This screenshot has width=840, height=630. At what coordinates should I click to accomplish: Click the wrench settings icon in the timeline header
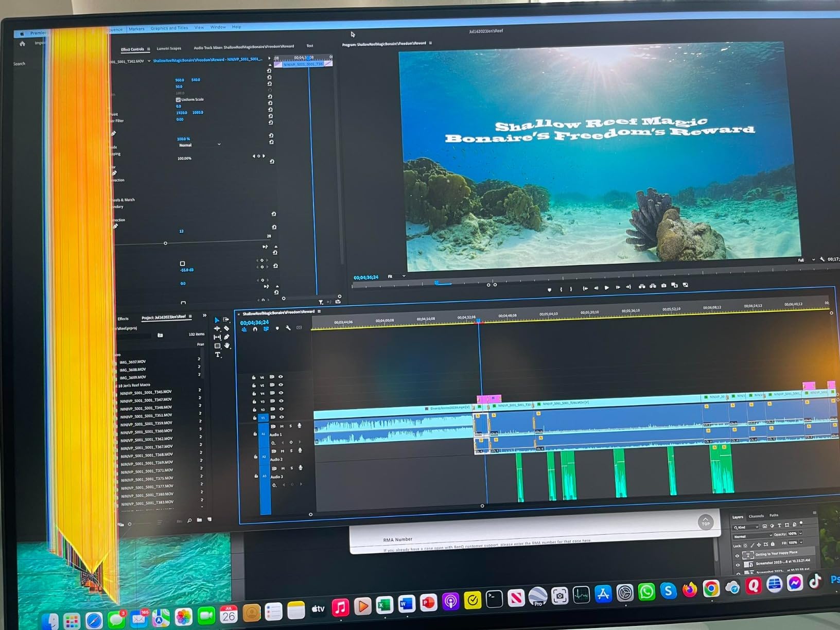[x=288, y=327]
